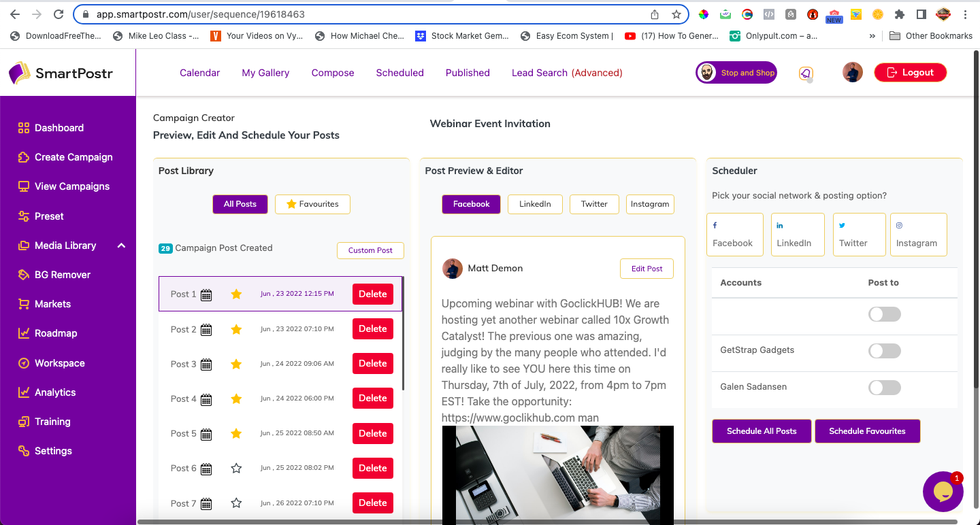980x525 pixels.
Task: Collapse the Media Library section
Action: tap(121, 245)
